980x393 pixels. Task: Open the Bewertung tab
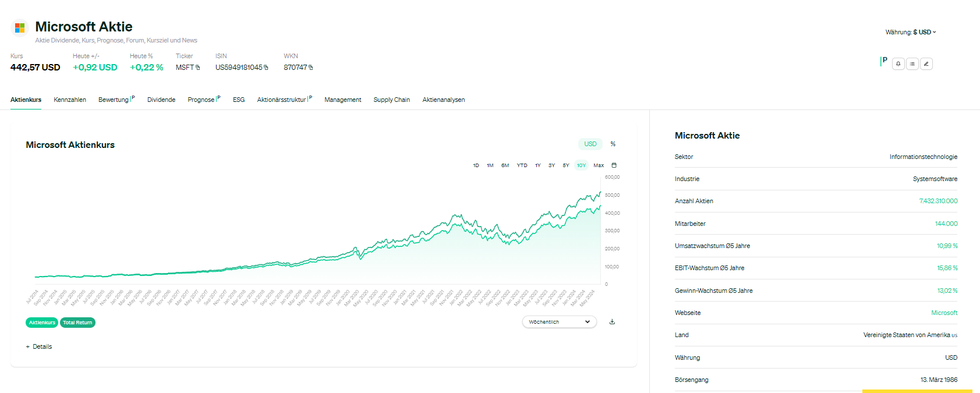[x=116, y=100]
